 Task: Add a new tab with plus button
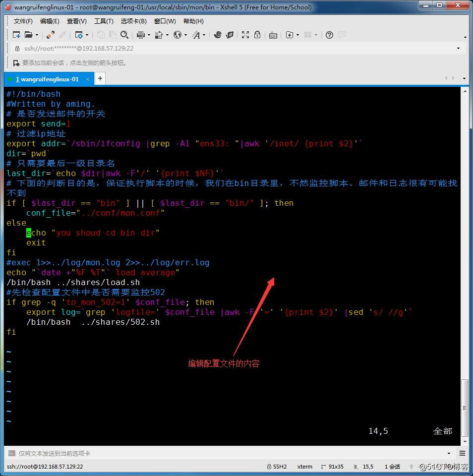[100, 79]
